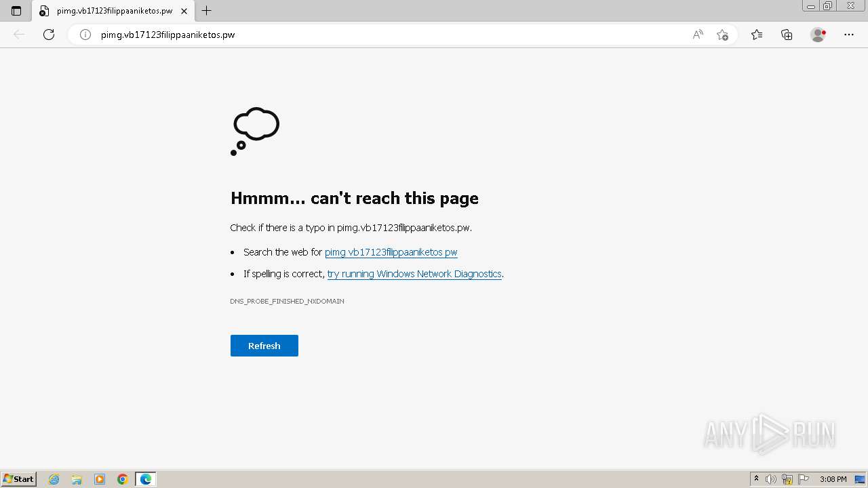
Task: Launch Google Chrome from taskbar
Action: (123, 479)
